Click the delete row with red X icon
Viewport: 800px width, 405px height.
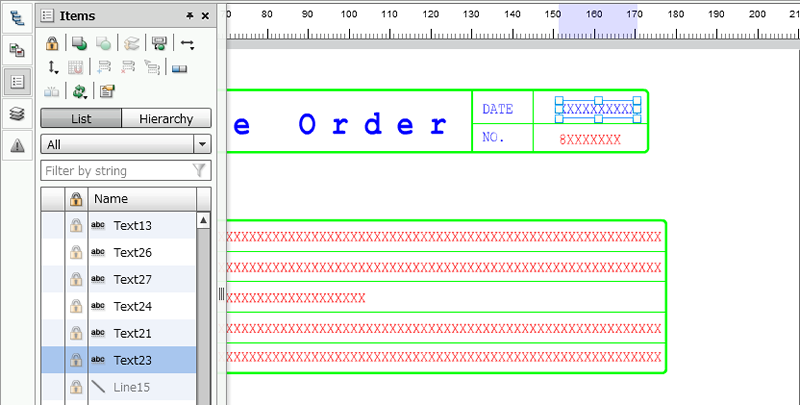(128, 67)
